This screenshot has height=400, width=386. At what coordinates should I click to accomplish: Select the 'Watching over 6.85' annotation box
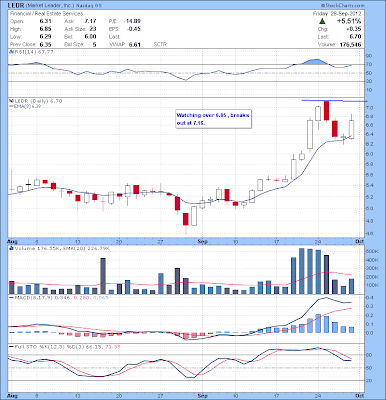[213, 119]
